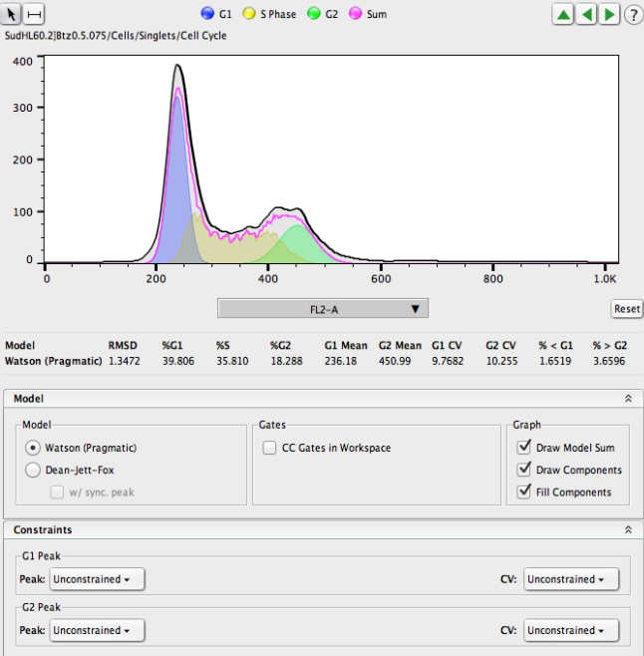Viewport: 644px width, 656px height.
Task: Click the %S value 35.810
Action: tap(232, 361)
